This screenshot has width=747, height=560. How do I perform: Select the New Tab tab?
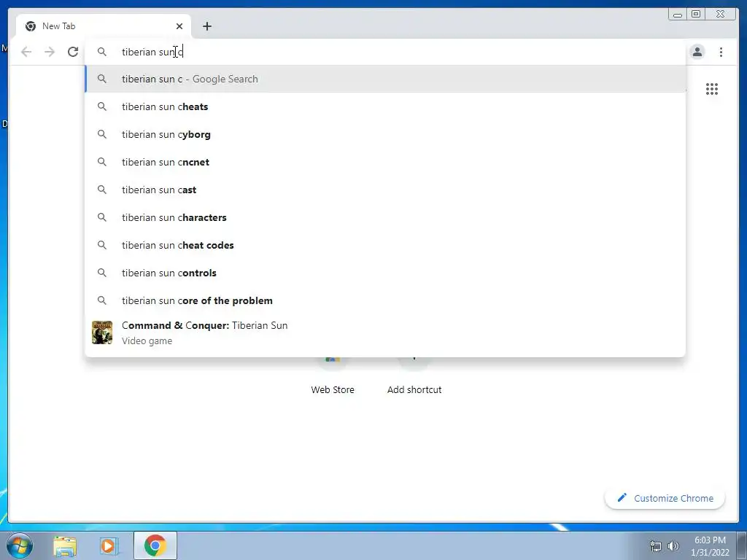(x=104, y=26)
